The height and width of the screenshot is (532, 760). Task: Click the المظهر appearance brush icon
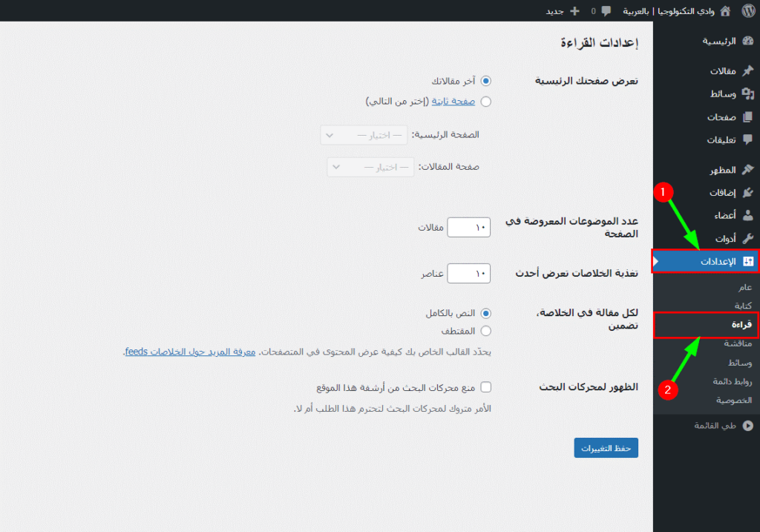[748, 170]
